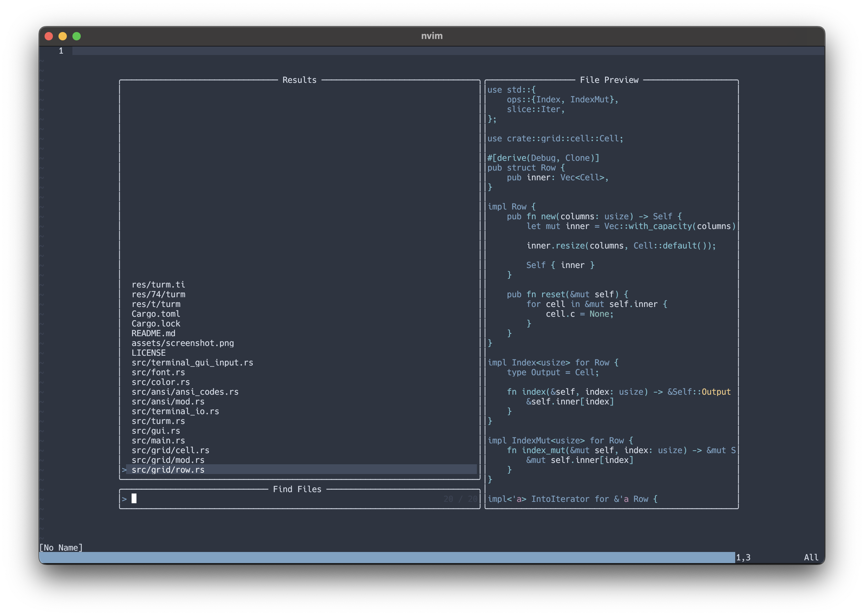864x616 pixels.
Task: Click highlighted src/grid/row.rs entry
Action: (299, 469)
